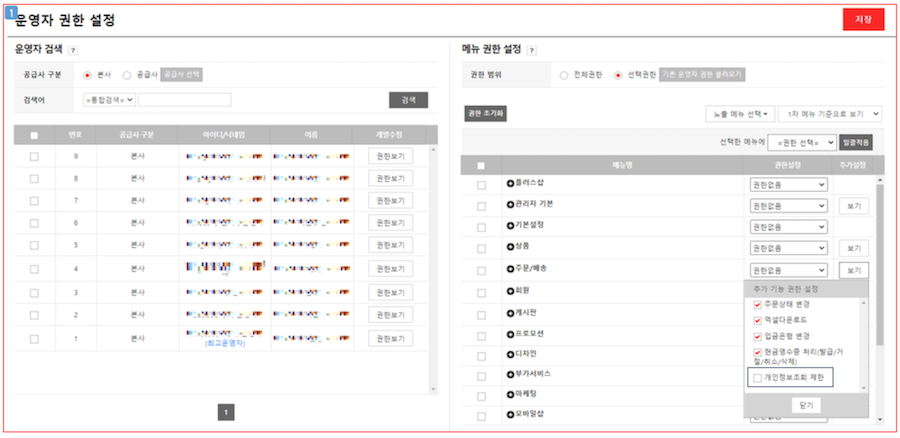Screen dimensions: 900x438
Task: Open the =통합검색= dropdown
Action: tap(110, 100)
